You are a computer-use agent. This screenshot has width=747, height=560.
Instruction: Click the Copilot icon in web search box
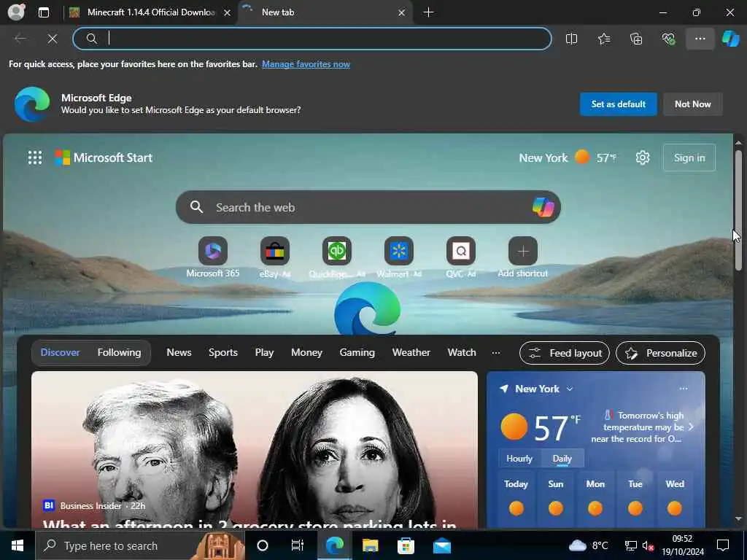point(543,207)
